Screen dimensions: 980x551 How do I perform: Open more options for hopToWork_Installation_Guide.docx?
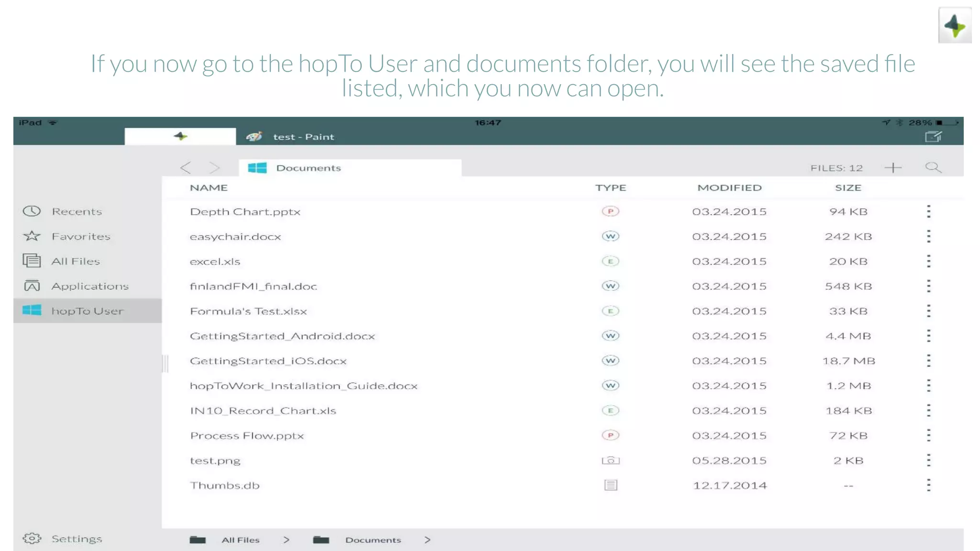(928, 386)
